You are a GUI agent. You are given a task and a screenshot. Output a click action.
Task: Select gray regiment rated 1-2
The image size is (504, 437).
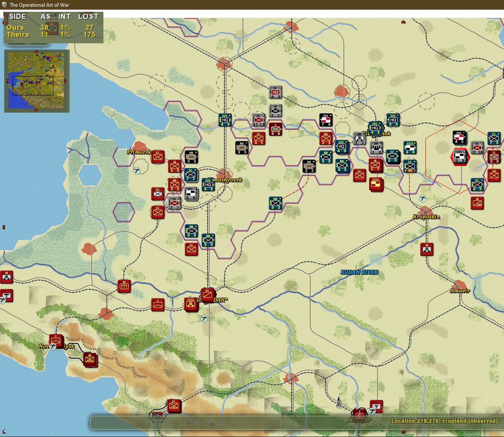pos(376,147)
